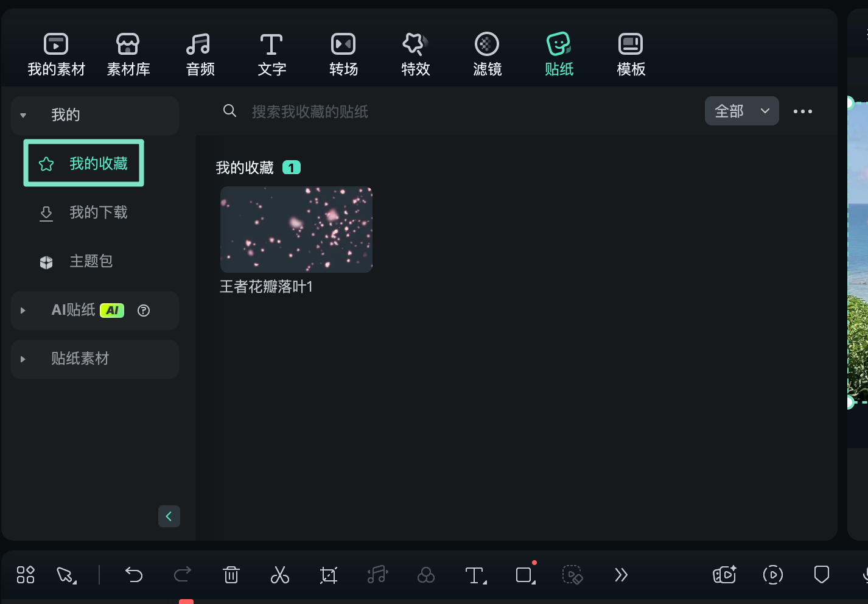Collapse the 我的 section in the sidebar

coord(23,114)
